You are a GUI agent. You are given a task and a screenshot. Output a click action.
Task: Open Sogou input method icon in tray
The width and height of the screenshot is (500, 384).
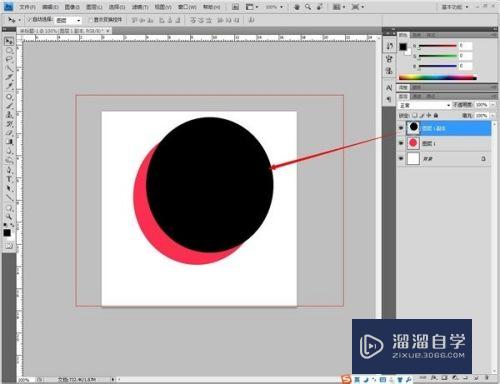[x=347, y=379]
